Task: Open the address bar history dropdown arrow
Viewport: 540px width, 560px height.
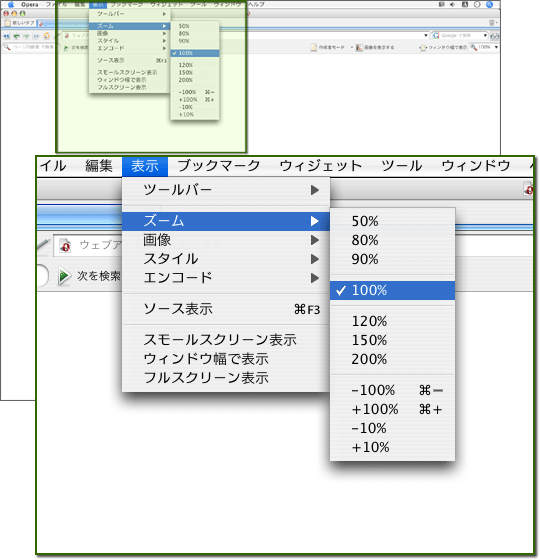Action: click(425, 35)
